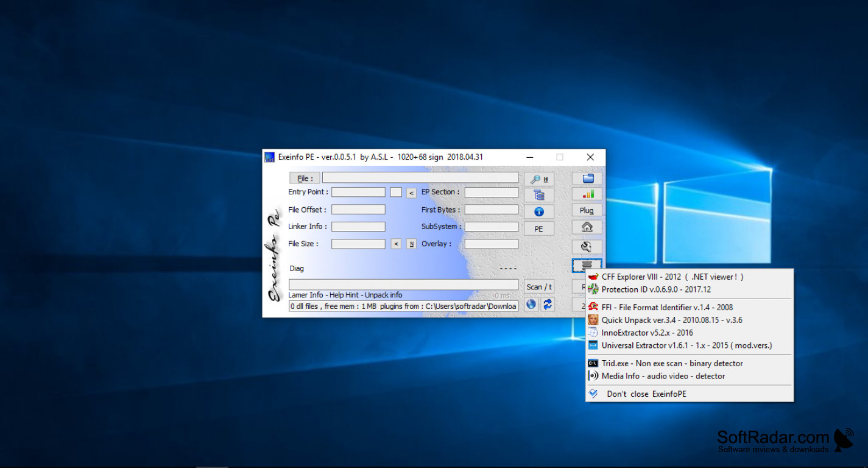The height and width of the screenshot is (468, 868).
Task: Focus the File path input field
Action: (x=420, y=178)
